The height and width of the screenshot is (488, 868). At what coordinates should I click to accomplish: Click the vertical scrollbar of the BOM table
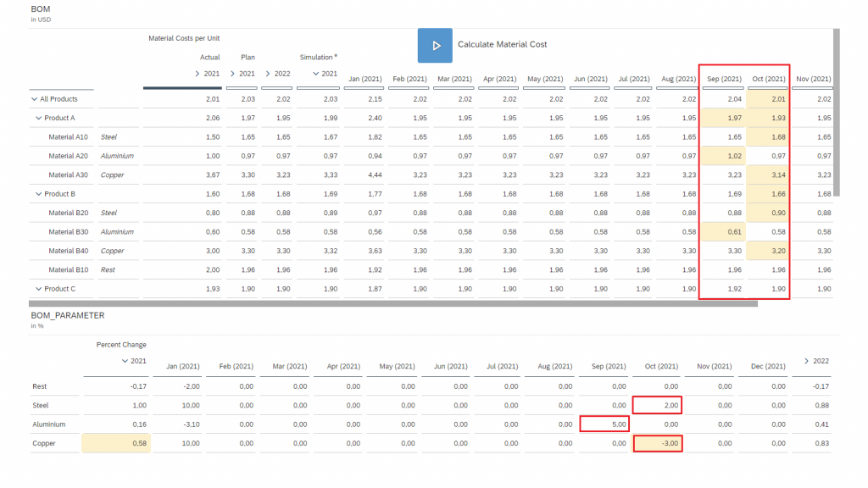[x=837, y=113]
